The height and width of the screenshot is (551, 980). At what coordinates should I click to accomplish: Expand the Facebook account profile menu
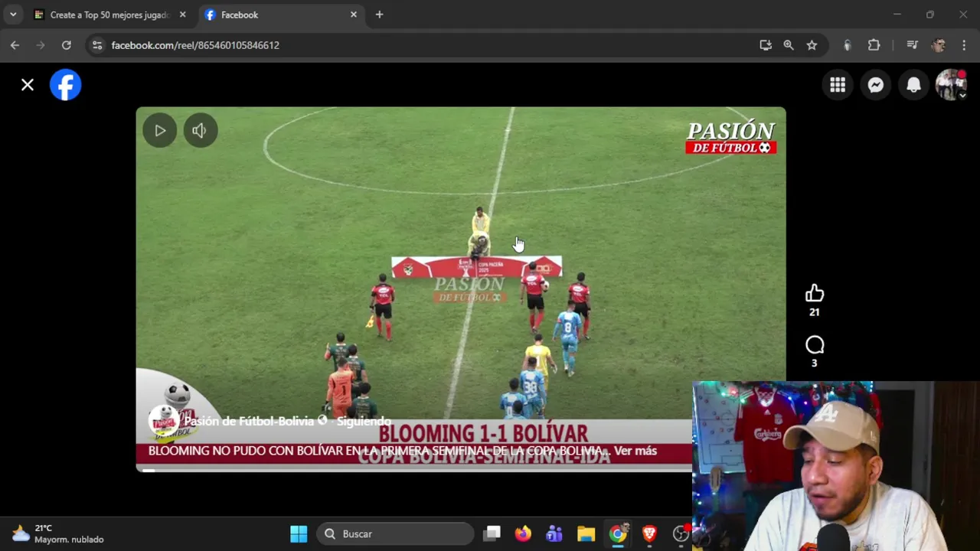click(x=951, y=85)
